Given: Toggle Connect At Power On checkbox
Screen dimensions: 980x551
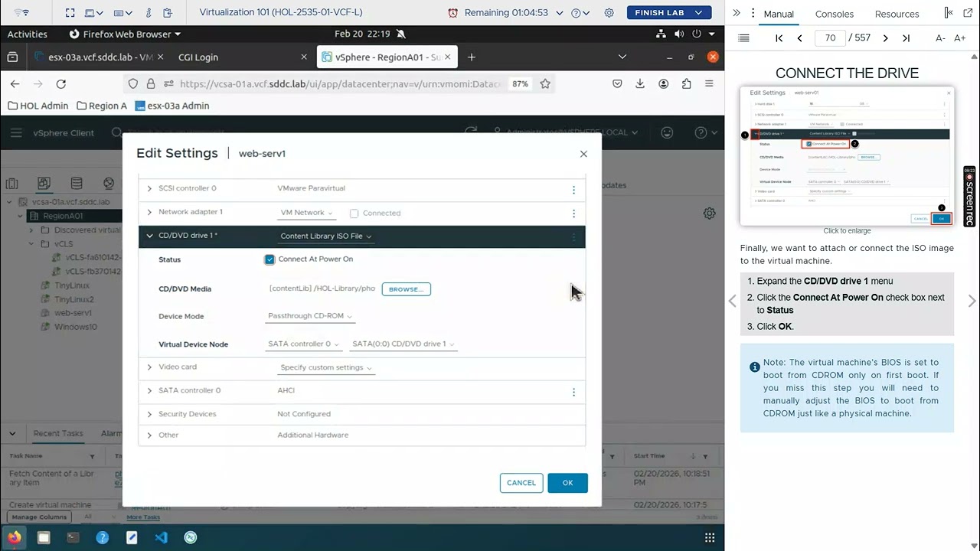Looking at the screenshot, I should (269, 259).
